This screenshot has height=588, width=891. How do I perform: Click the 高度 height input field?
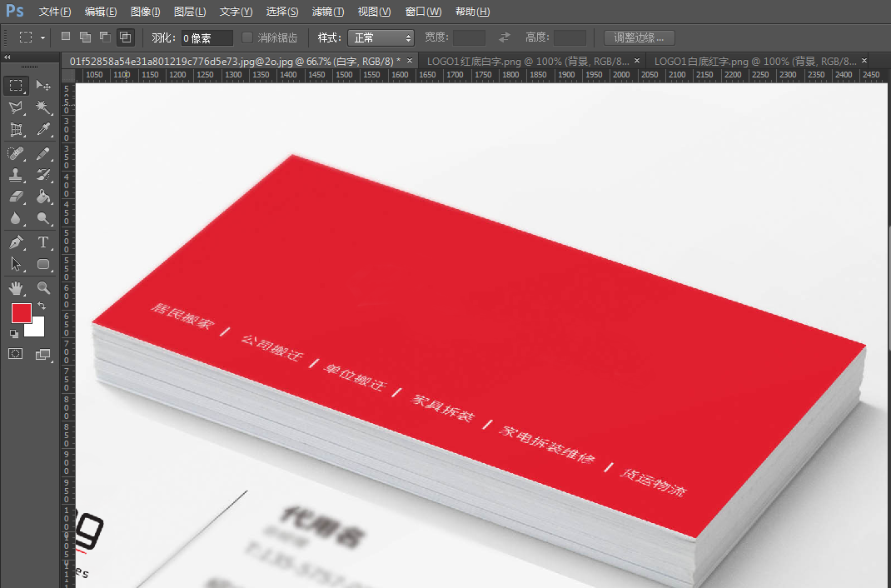pos(570,37)
